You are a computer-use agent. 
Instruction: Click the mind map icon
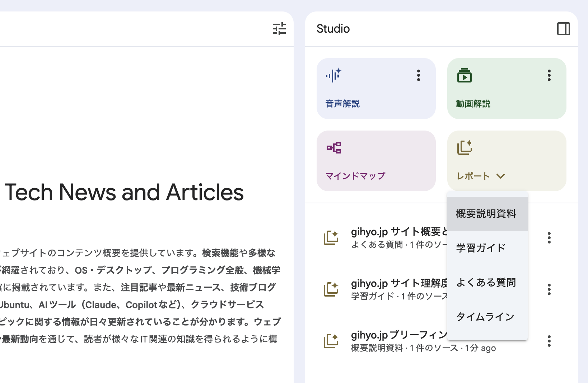(x=333, y=148)
